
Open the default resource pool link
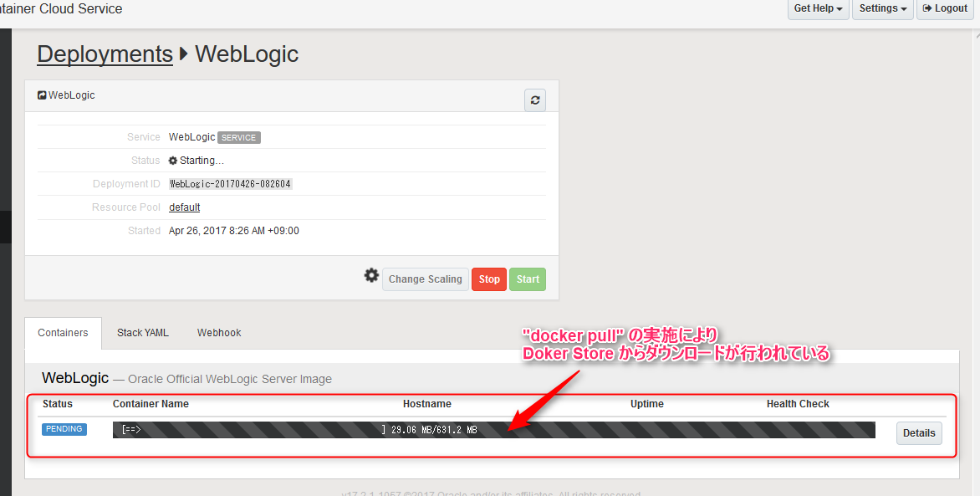tap(184, 207)
